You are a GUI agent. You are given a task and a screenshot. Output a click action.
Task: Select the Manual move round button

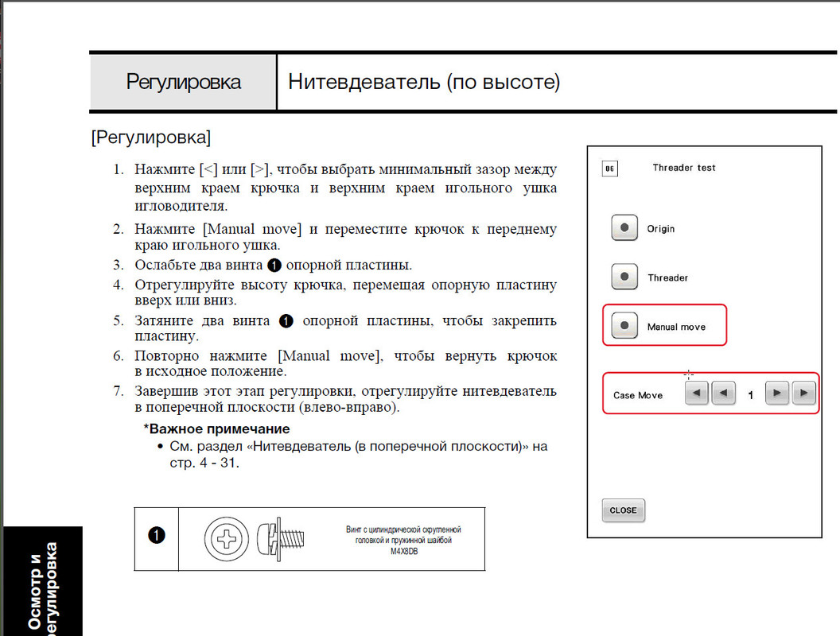tap(624, 325)
